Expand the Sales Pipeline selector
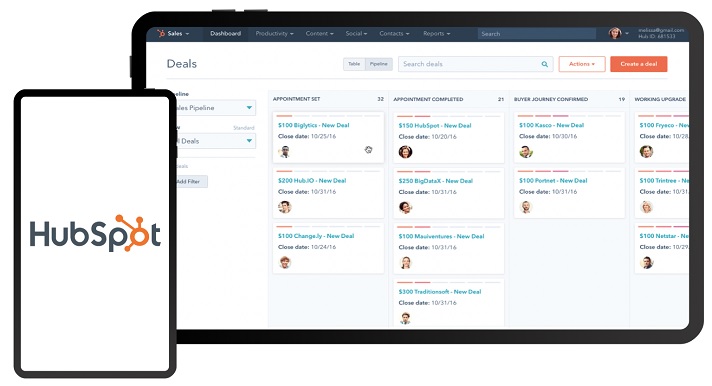Image resolution: width=712 pixels, height=386 pixels. (x=215, y=108)
